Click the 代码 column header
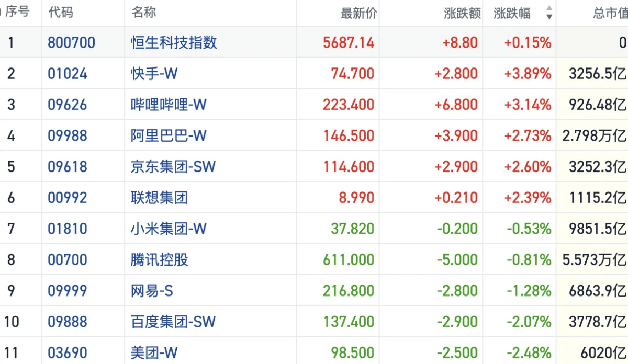This screenshot has height=364, width=628. coord(60,13)
